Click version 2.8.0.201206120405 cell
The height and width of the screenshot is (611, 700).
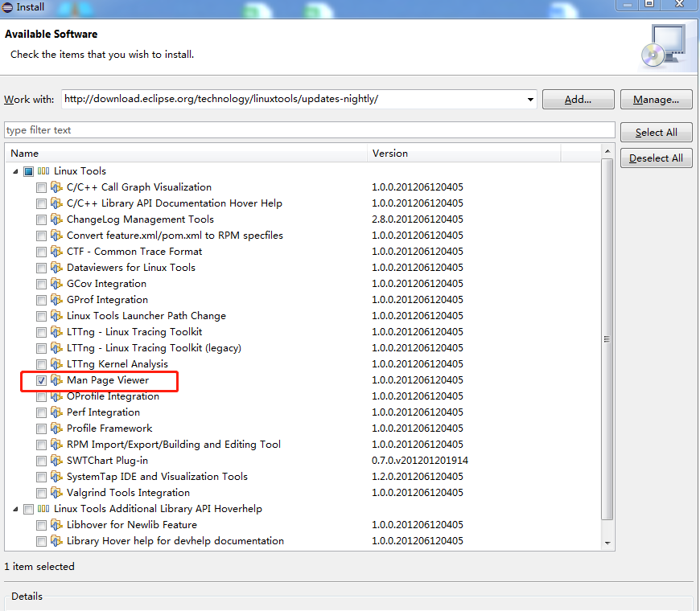418,219
